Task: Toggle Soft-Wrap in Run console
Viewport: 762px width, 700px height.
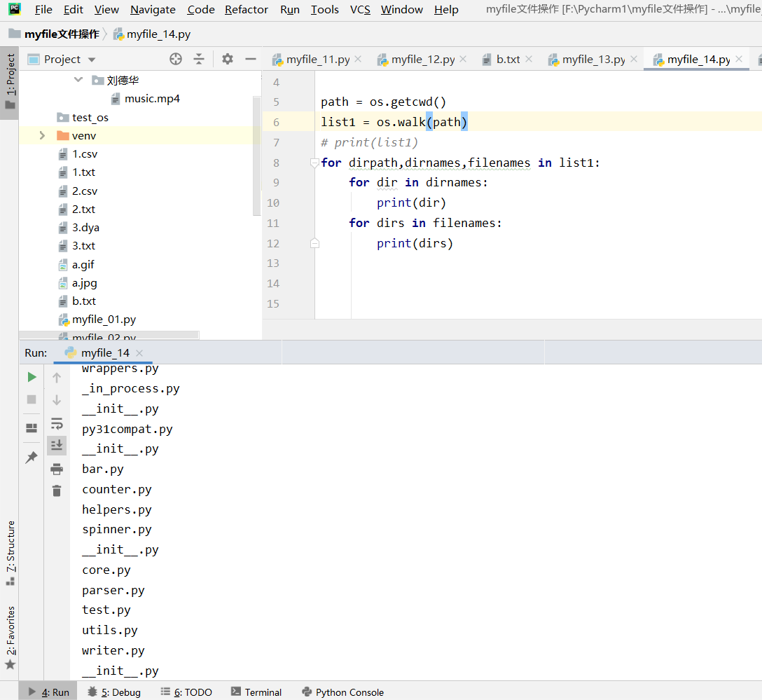Action: pos(57,423)
